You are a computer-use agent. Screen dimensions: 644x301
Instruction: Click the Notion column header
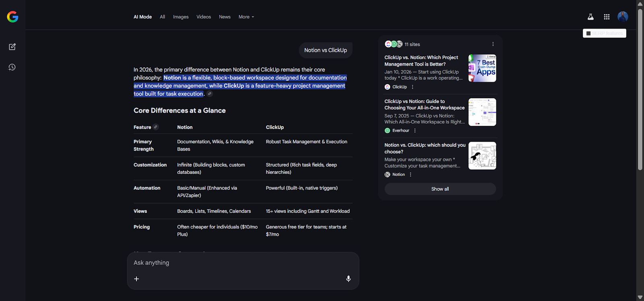(185, 127)
